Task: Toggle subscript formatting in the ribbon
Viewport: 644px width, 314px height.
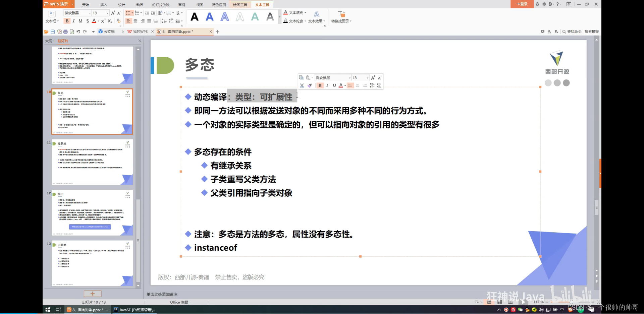Action: [110, 21]
